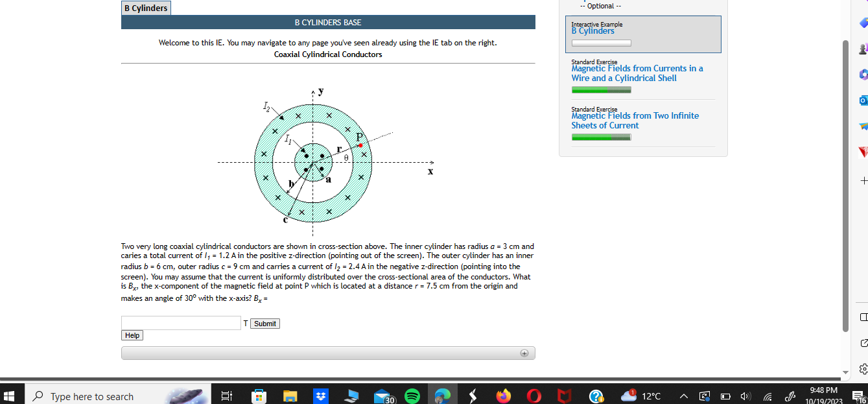Open the Magnetic Fields from Two Infinite Sheets link
Image resolution: width=868 pixels, height=404 pixels.
[635, 120]
